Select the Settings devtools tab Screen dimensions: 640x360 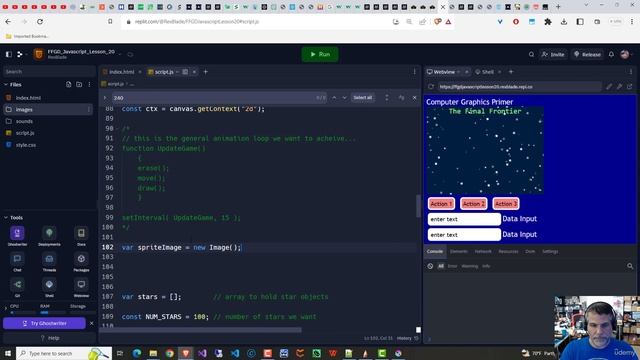(550, 251)
